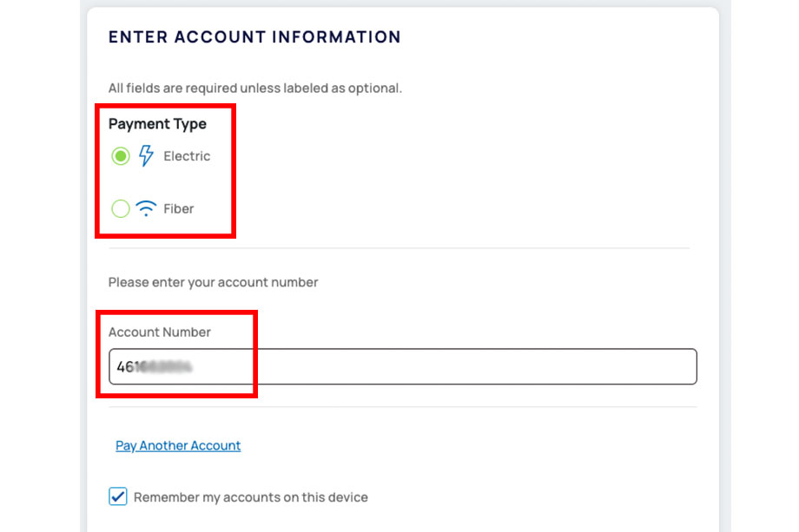Click the blurred digits in the account field
The image size is (799, 532).
coord(165,366)
